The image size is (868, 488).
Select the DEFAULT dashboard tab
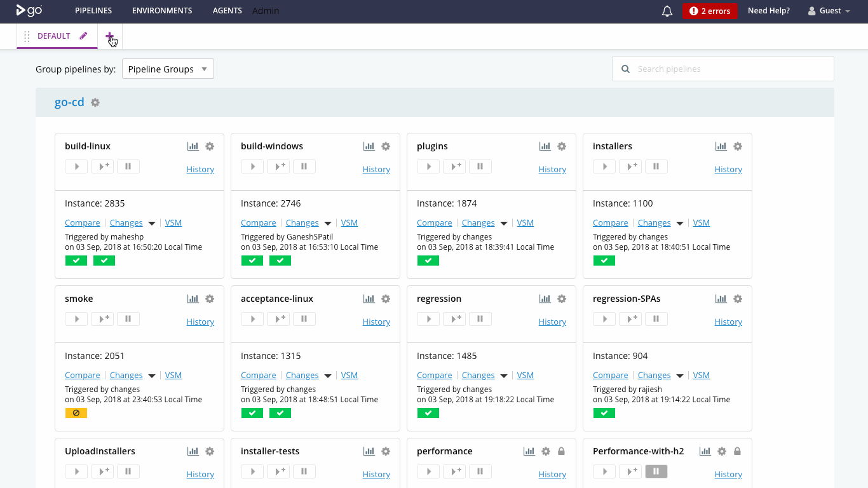click(x=54, y=36)
